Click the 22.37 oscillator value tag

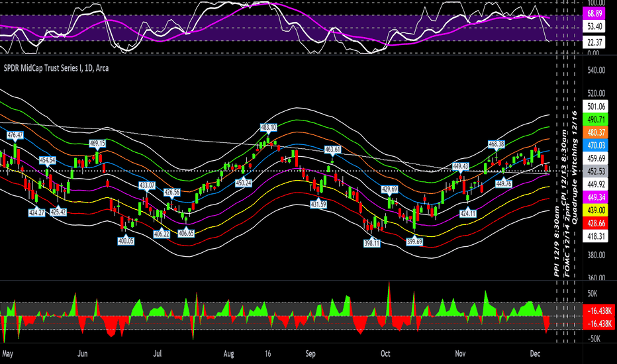[594, 42]
